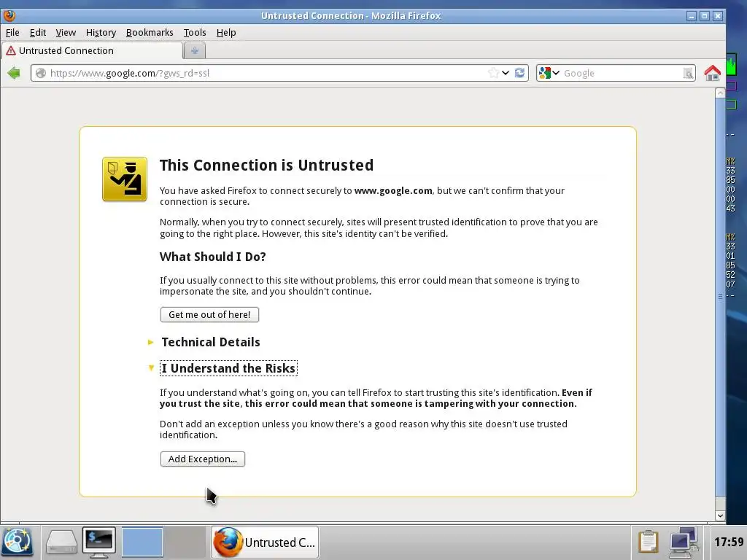747x560 pixels.
Task: Click the green outline square in side dock
Action: point(731,104)
